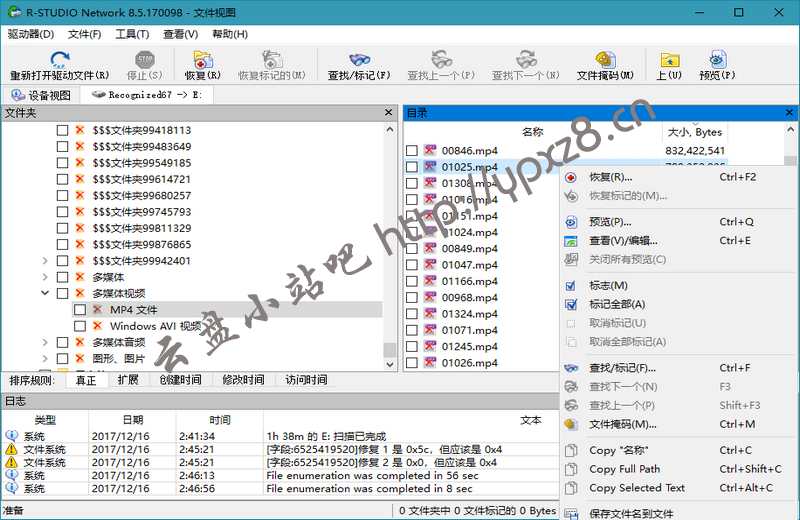This screenshot has height=520, width=800.
Task: Tick the Windows AVI 视频 checkbox
Action: (x=80, y=326)
